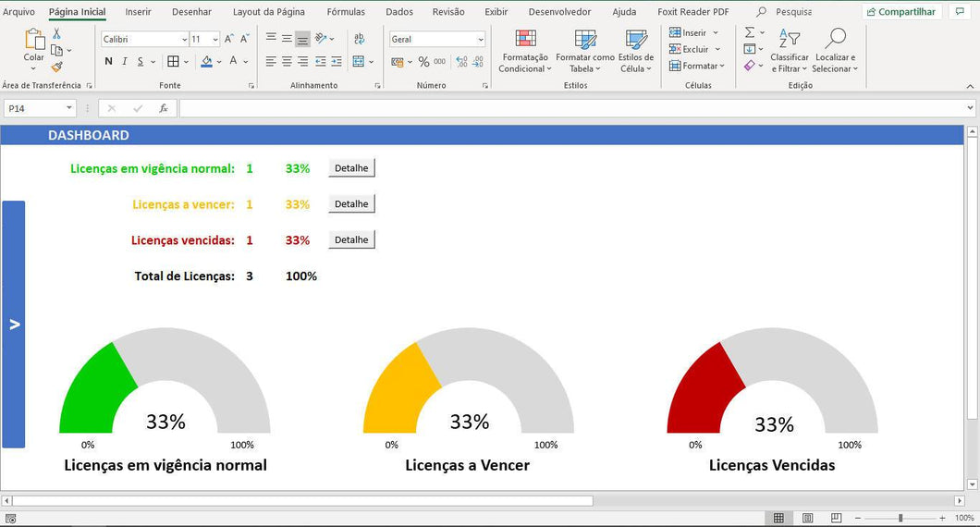980x527 pixels.
Task: Open Localizar e Selecionar
Action: tap(835, 51)
